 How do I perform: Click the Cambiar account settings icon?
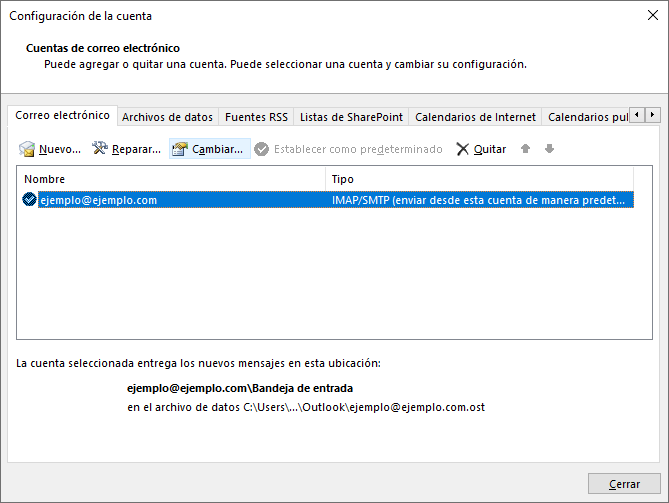[180, 149]
